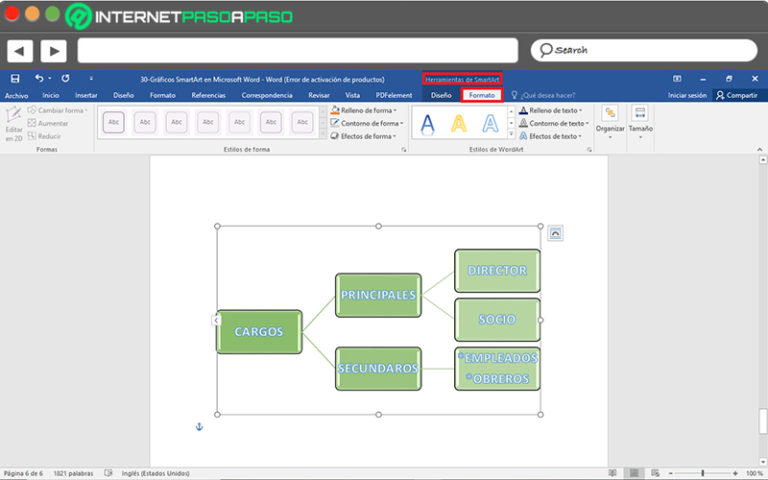This screenshot has height=480, width=768.
Task: Click the browser forward arrow button
Action: tap(53, 50)
